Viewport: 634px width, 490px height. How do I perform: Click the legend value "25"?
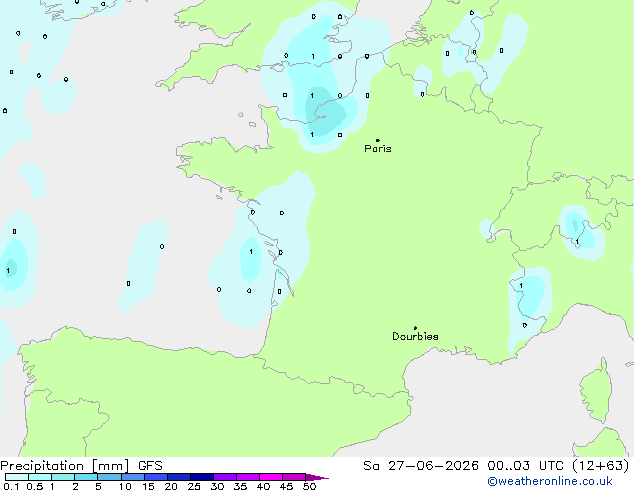[x=194, y=486]
